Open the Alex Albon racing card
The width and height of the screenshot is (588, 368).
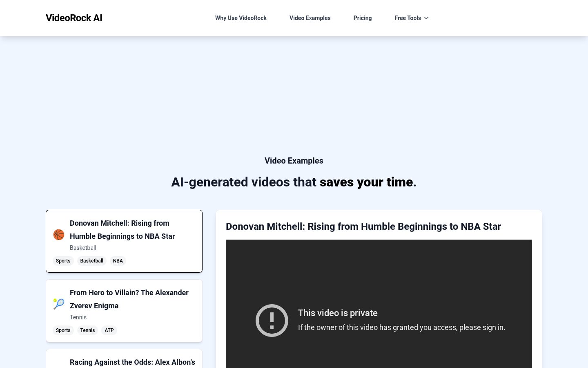(x=124, y=359)
